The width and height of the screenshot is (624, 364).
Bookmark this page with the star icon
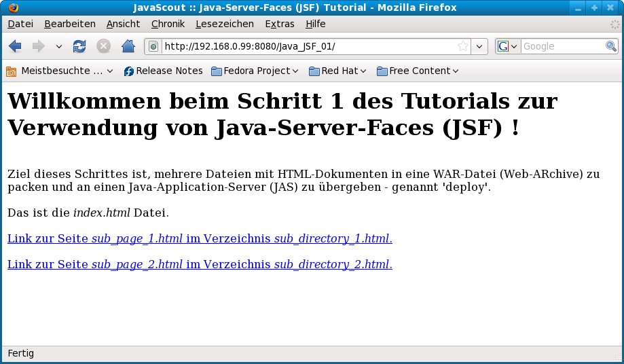(x=463, y=46)
